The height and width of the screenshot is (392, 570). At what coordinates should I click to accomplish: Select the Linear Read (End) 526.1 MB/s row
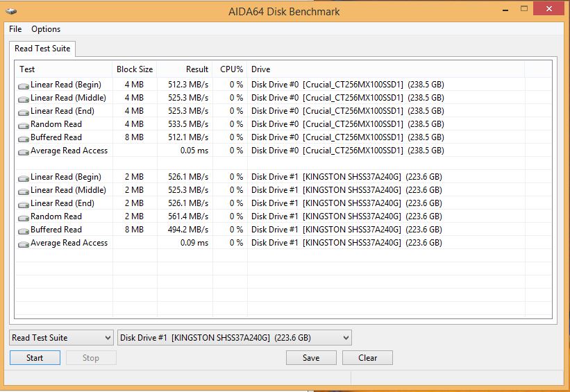tap(270, 203)
